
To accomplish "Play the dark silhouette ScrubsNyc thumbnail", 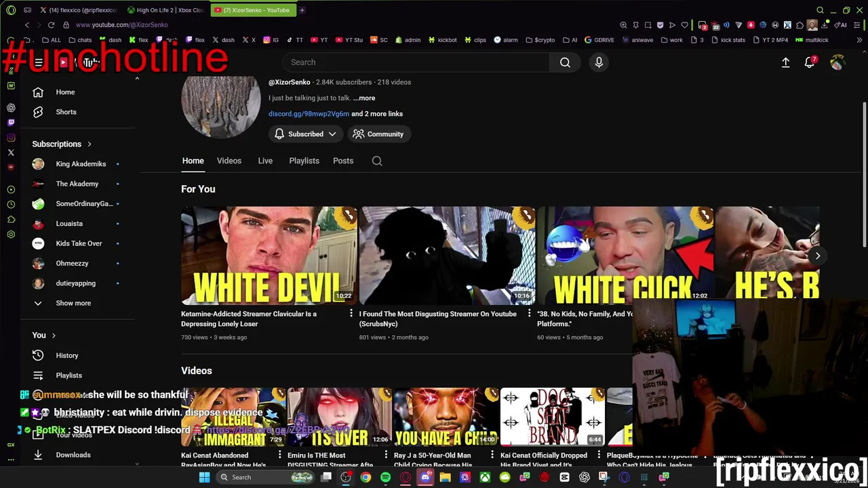I will coord(448,256).
